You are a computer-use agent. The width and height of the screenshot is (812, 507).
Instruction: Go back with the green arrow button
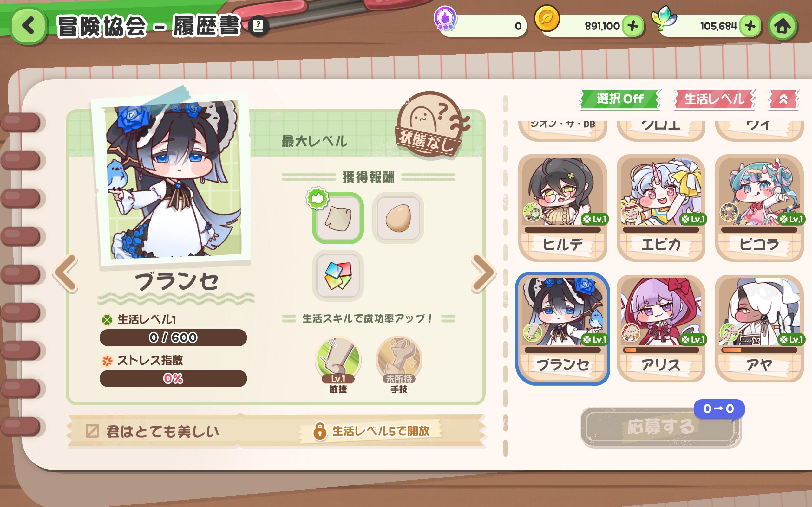pyautogui.click(x=29, y=26)
